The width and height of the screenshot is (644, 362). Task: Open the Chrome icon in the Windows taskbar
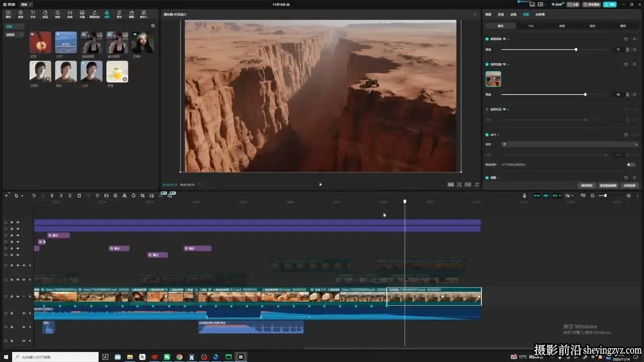point(179,357)
